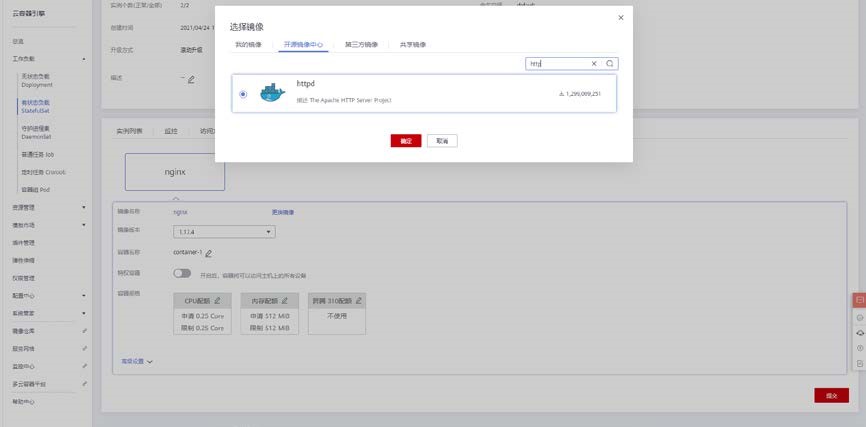
Task: Collapse the 工作负载 sidebar section
Action: (x=49, y=59)
